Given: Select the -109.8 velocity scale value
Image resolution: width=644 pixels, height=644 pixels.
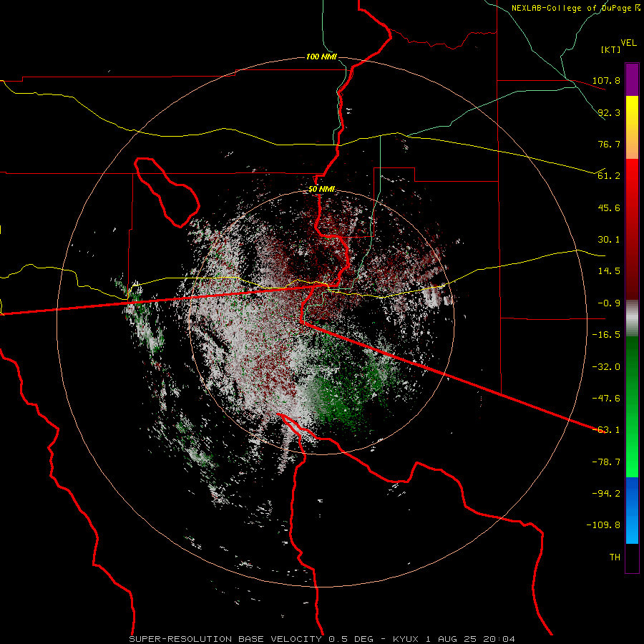Looking at the screenshot, I should click(603, 525).
